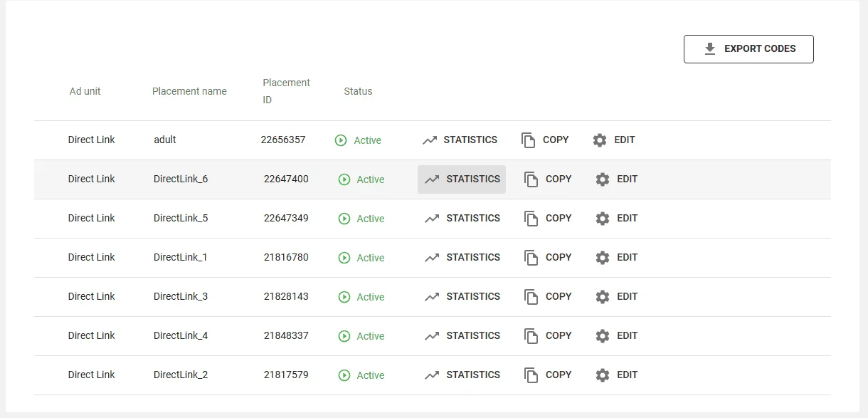Click the Active status text for adult
The image size is (868, 418).
click(x=368, y=140)
